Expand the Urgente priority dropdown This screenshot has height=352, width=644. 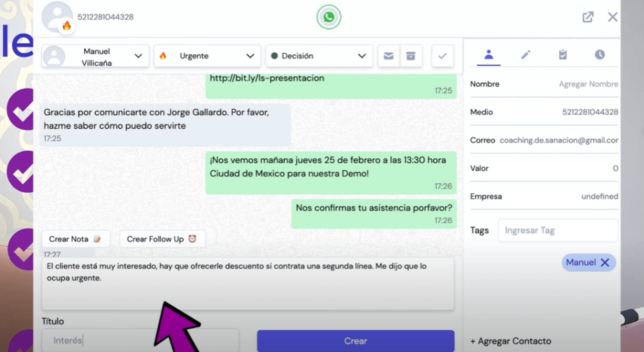click(207, 56)
